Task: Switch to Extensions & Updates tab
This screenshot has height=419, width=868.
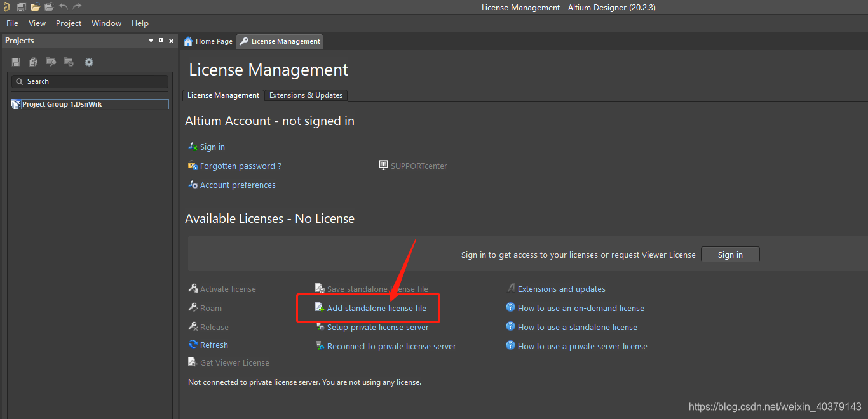Action: pyautogui.click(x=306, y=95)
